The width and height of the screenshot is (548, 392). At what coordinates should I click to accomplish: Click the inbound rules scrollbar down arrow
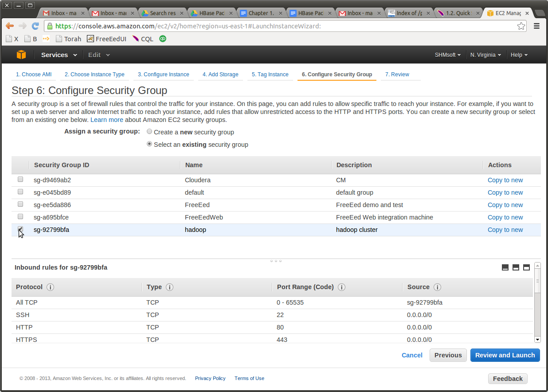tap(537, 339)
